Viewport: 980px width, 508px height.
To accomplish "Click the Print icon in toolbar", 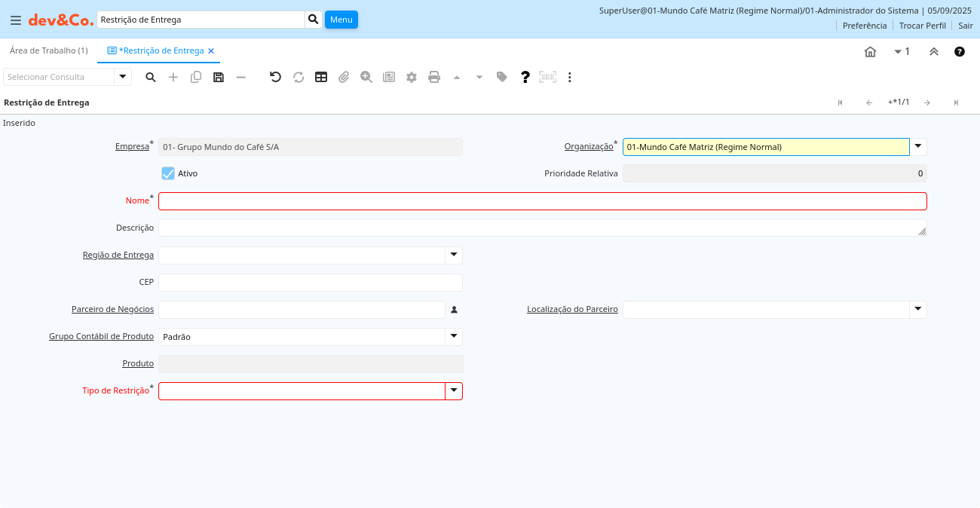I will [x=434, y=77].
